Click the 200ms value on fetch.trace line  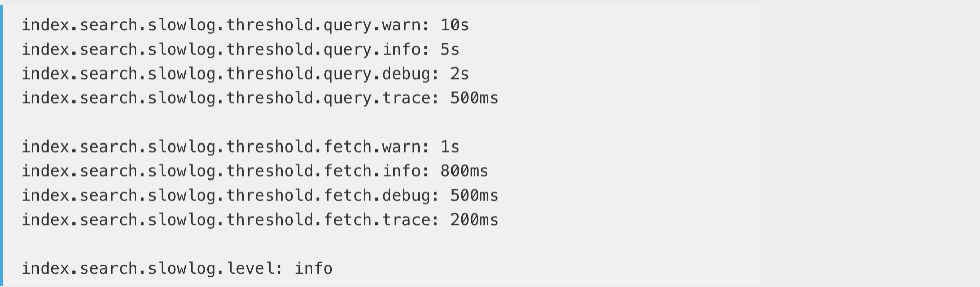pyautogui.click(x=474, y=220)
